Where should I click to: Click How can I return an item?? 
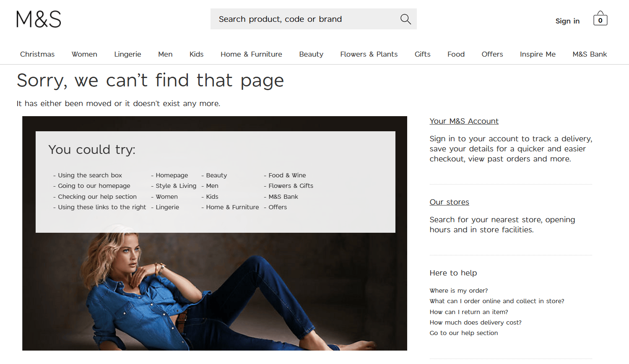click(x=468, y=312)
